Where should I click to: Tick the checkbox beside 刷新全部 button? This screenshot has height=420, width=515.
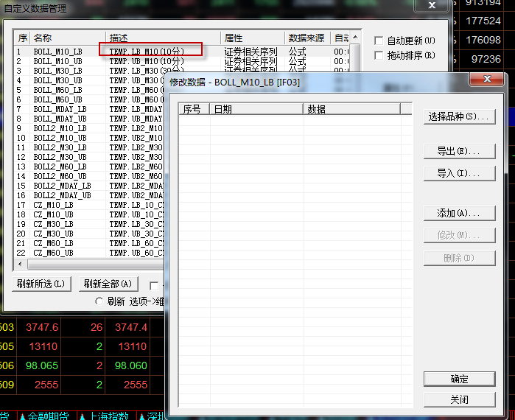154,284
